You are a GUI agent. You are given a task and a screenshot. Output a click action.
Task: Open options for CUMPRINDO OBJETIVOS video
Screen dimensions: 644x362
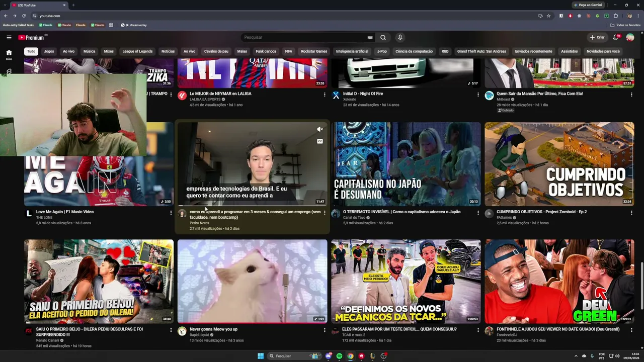click(631, 212)
